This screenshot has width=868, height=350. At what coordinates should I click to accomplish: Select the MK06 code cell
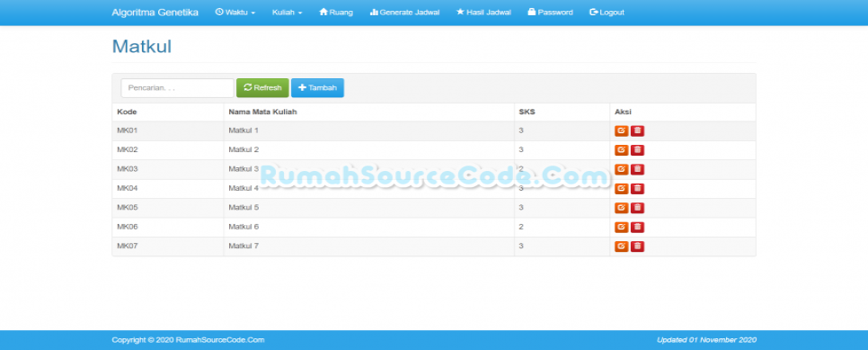pyautogui.click(x=168, y=227)
